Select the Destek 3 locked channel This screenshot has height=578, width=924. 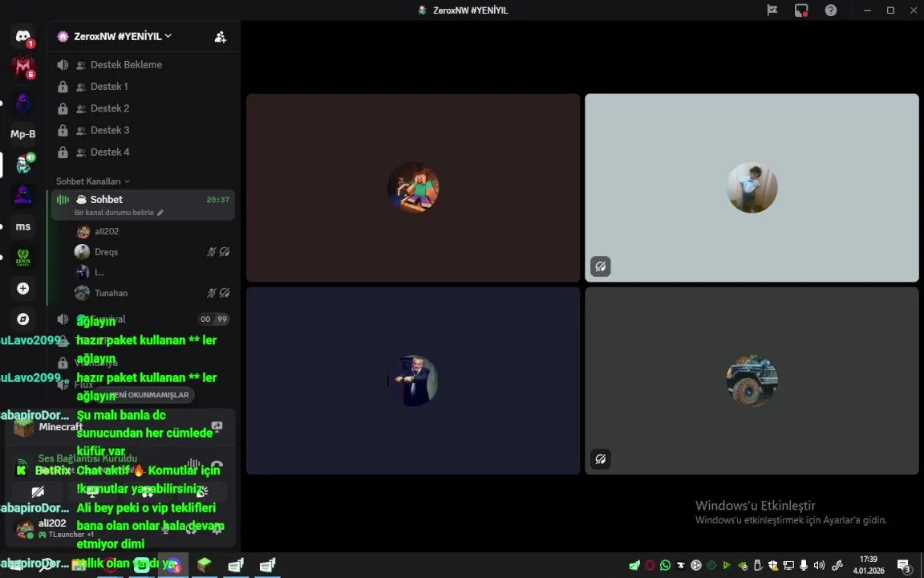[144, 130]
